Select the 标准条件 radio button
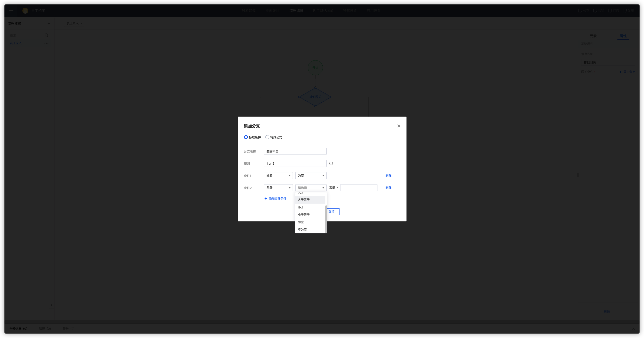 tap(246, 137)
